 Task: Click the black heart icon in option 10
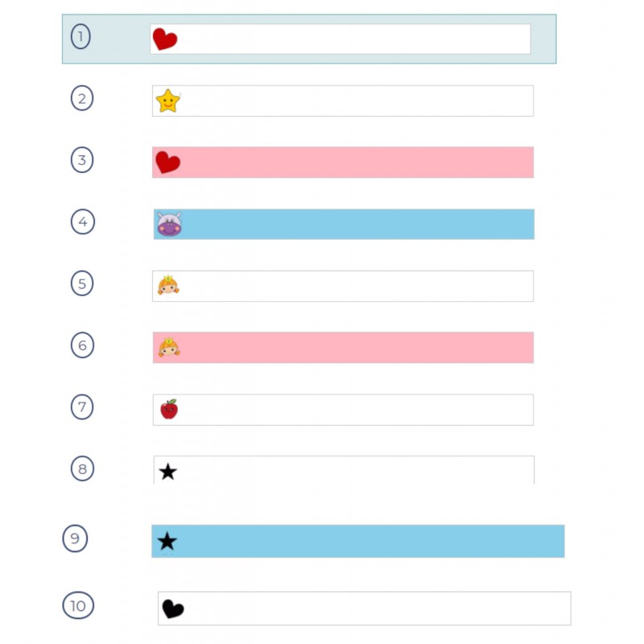pos(173,609)
